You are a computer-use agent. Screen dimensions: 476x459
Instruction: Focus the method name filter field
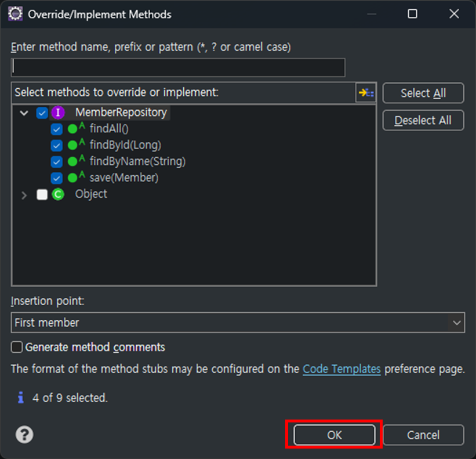coord(178,67)
